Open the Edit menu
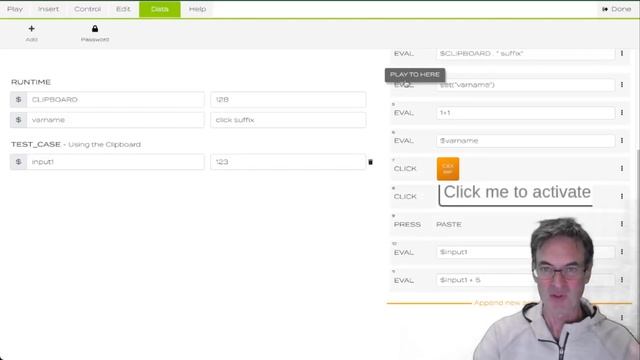640x360 pixels. click(x=123, y=9)
